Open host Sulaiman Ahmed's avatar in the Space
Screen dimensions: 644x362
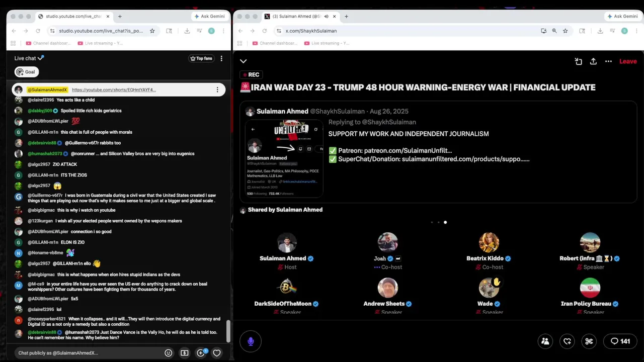coord(287,242)
